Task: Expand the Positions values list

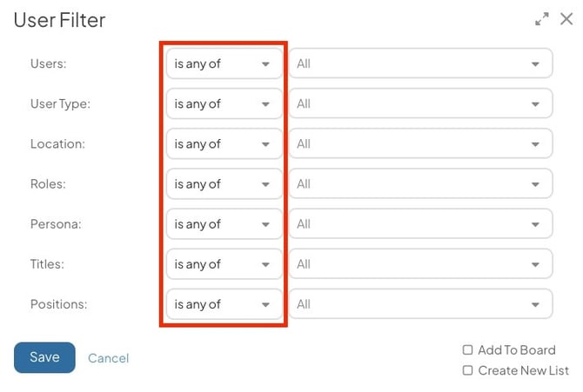Action: pos(420,304)
